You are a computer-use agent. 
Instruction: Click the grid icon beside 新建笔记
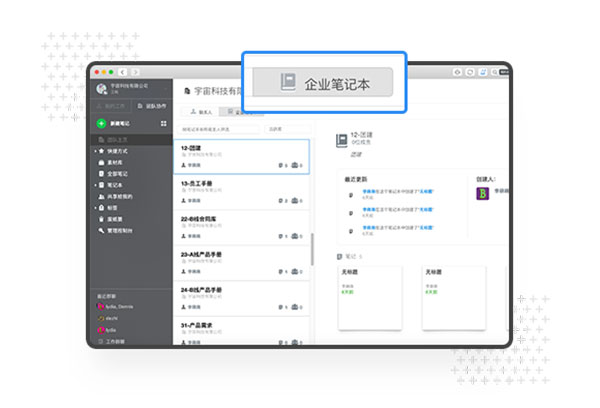pyautogui.click(x=163, y=123)
